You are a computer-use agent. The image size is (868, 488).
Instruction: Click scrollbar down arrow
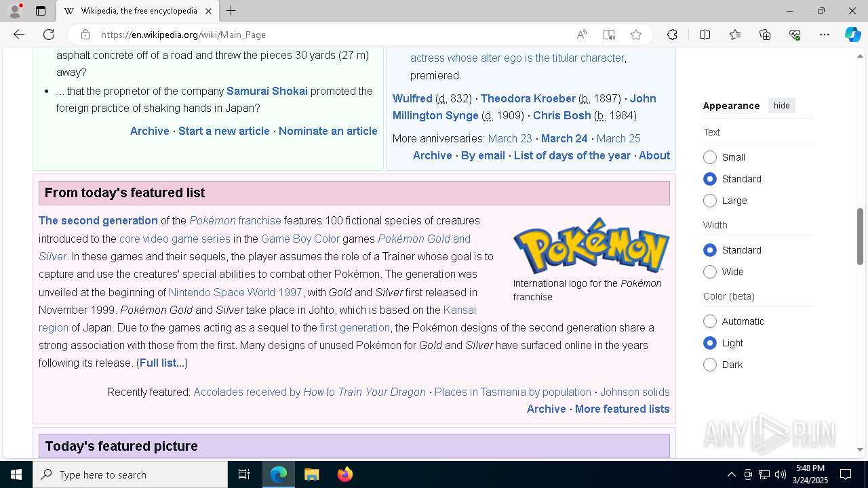(860, 449)
